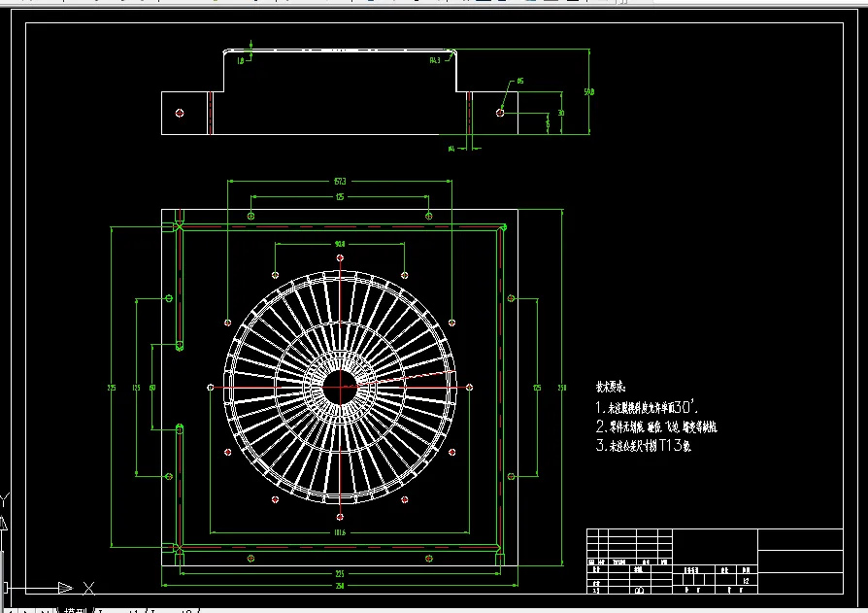Pick the fan grille center hub
The image size is (868, 613).
coord(340,387)
